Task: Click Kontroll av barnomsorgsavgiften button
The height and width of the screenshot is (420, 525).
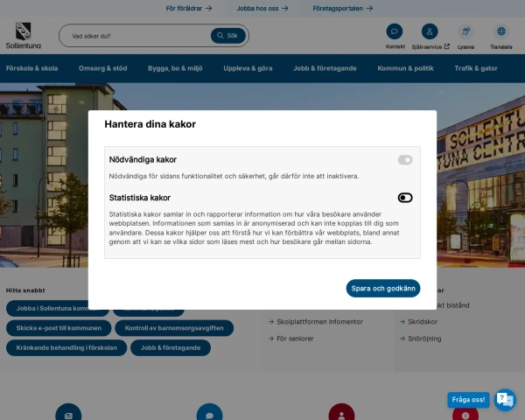Action: [x=174, y=328]
